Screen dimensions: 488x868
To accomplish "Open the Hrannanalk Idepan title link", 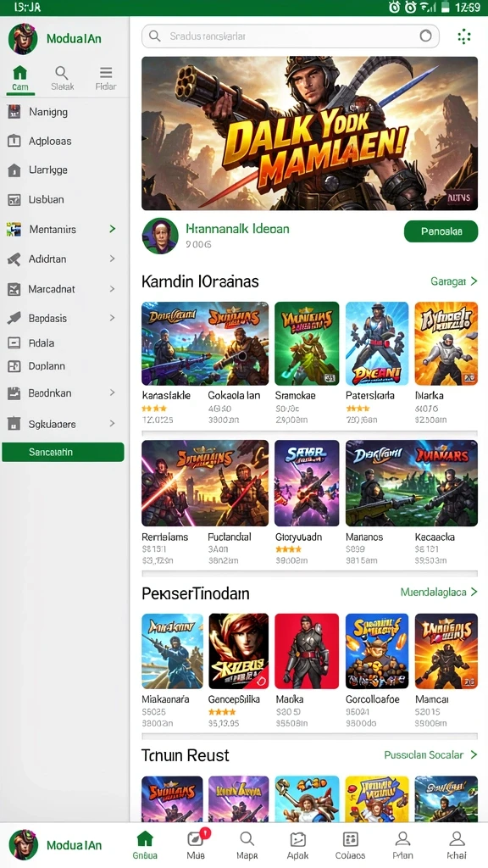I will (x=237, y=228).
